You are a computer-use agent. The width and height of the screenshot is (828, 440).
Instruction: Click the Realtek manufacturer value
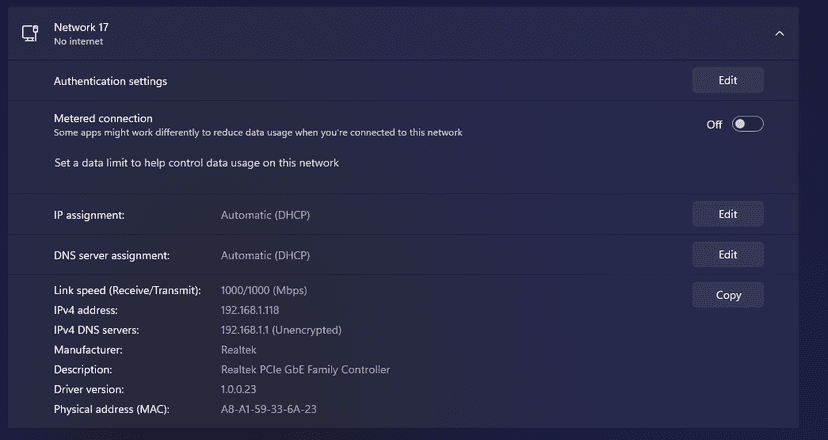238,350
